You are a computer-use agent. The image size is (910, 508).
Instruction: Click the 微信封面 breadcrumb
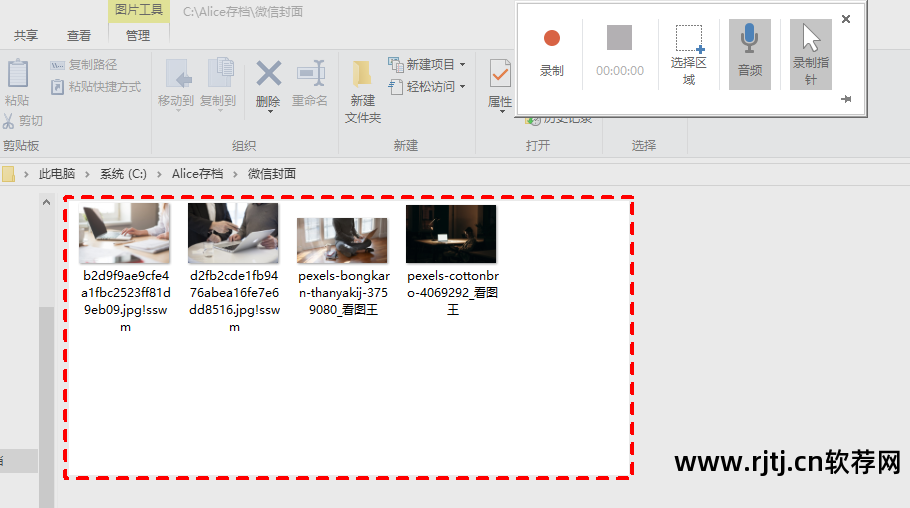coord(272,174)
